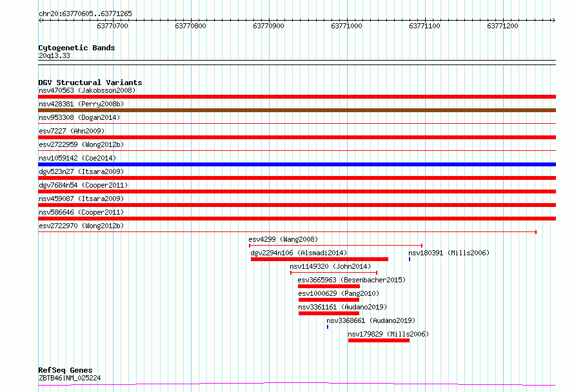574x392 pixels.
Task: Click the 63771200 ruler tick label
Action: [x=502, y=26]
